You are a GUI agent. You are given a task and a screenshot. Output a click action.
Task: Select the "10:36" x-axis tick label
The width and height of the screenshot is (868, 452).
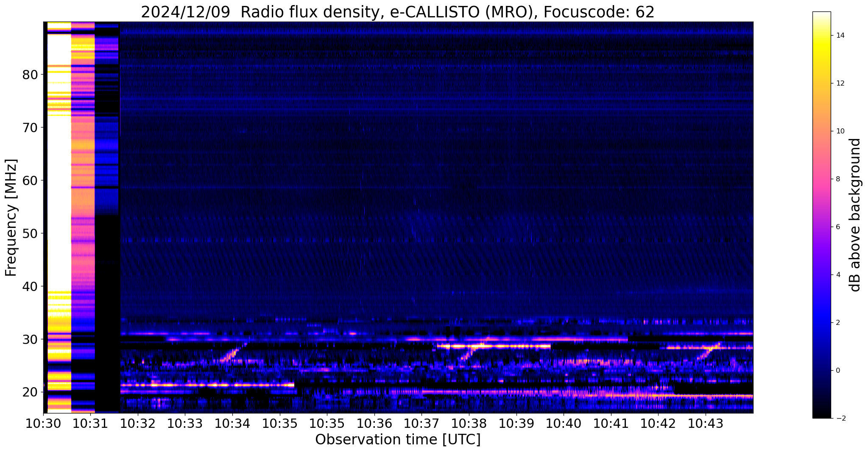tap(374, 424)
